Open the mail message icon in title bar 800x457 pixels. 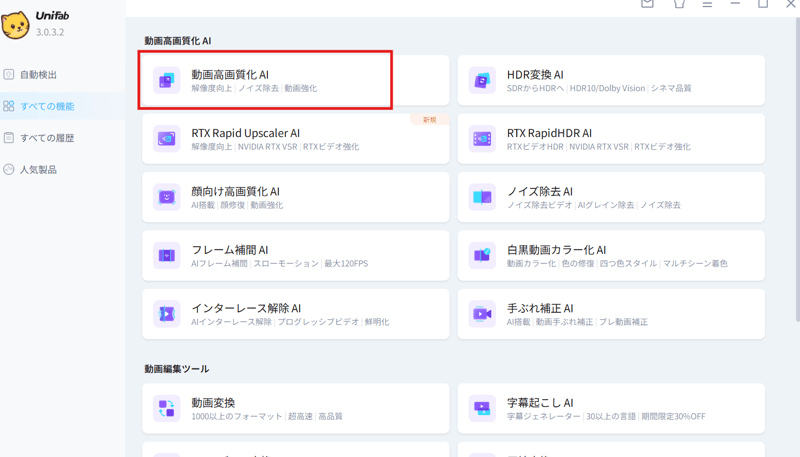pyautogui.click(x=647, y=4)
